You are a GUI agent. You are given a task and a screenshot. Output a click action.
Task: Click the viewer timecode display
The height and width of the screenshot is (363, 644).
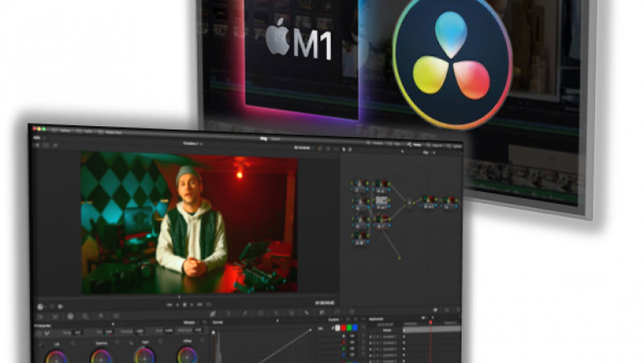click(324, 303)
